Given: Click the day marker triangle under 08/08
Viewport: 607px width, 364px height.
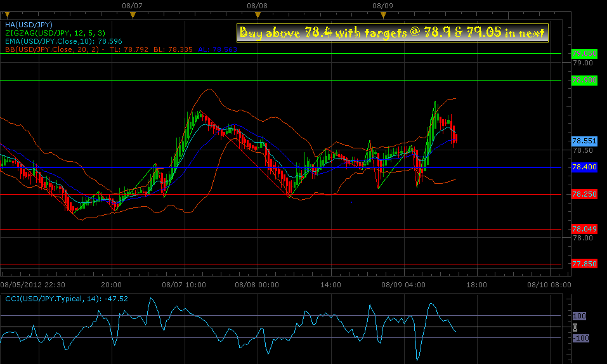Looking at the screenshot, I should click(x=258, y=15).
